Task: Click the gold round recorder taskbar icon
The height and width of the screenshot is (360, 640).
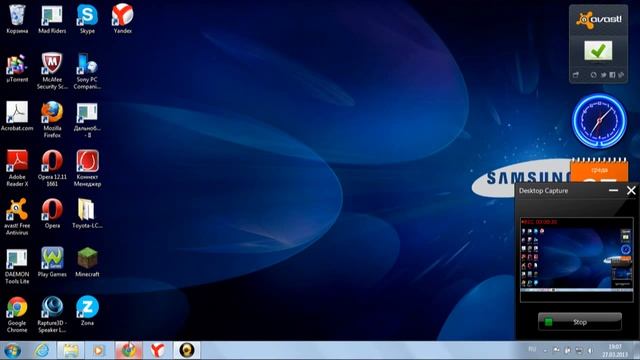Action: (187, 350)
